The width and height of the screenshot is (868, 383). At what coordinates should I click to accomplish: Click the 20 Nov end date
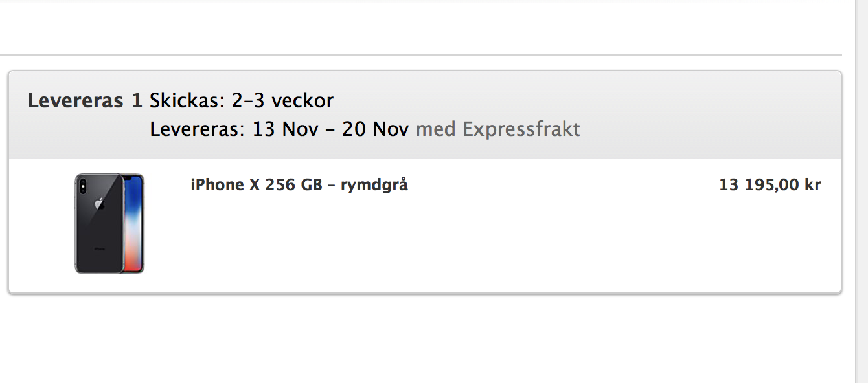click(375, 129)
